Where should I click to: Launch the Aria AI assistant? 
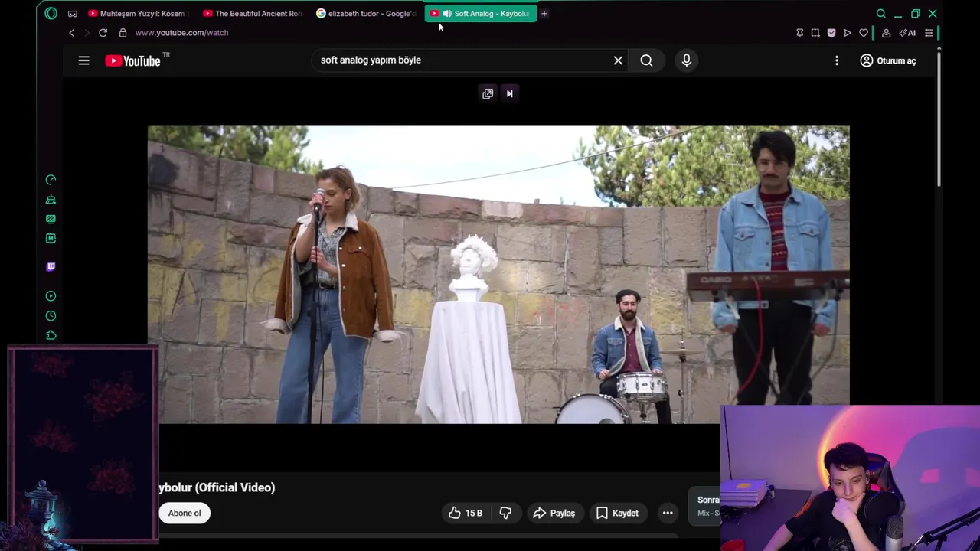point(908,33)
